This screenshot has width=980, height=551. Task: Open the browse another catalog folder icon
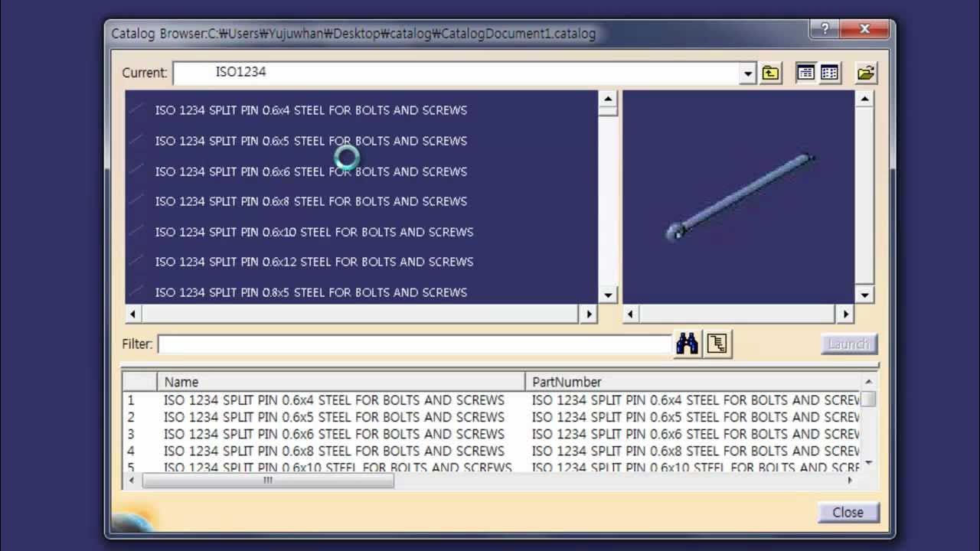coord(866,73)
